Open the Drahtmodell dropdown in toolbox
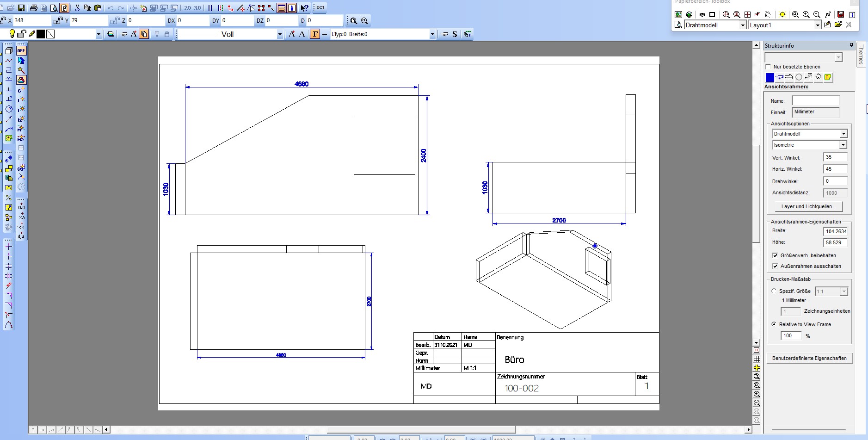This screenshot has width=868, height=440. (743, 25)
